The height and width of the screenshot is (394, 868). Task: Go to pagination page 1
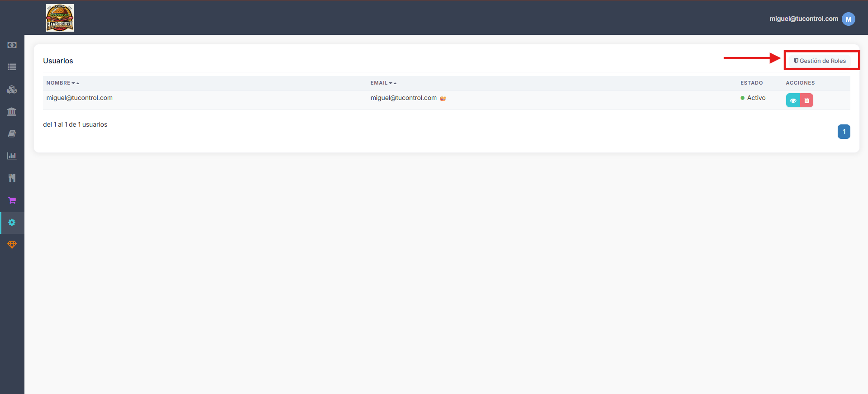pos(844,132)
